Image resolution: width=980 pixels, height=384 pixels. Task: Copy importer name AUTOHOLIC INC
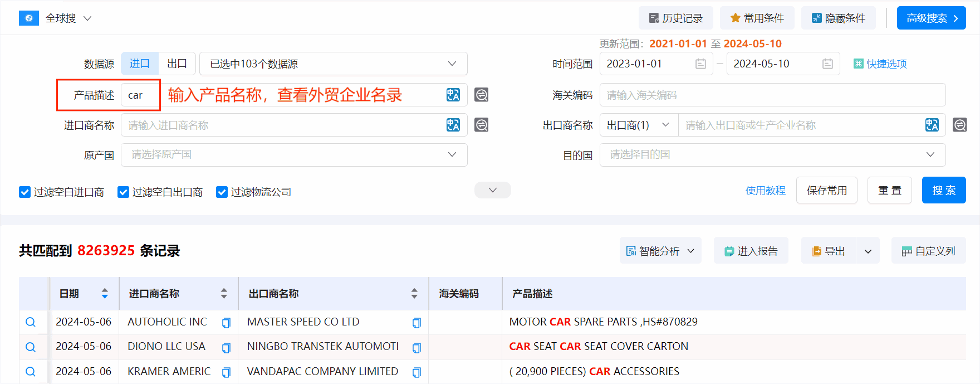point(226,323)
